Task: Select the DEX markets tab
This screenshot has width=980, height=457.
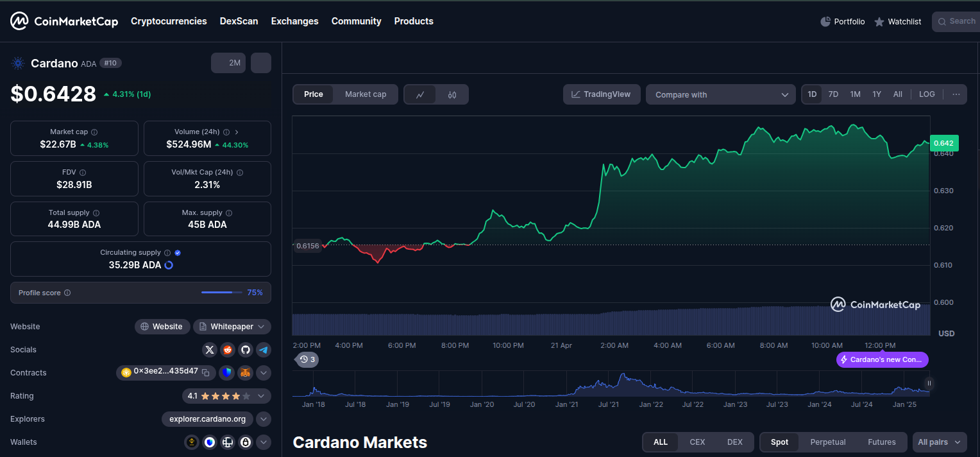Action: tap(735, 442)
